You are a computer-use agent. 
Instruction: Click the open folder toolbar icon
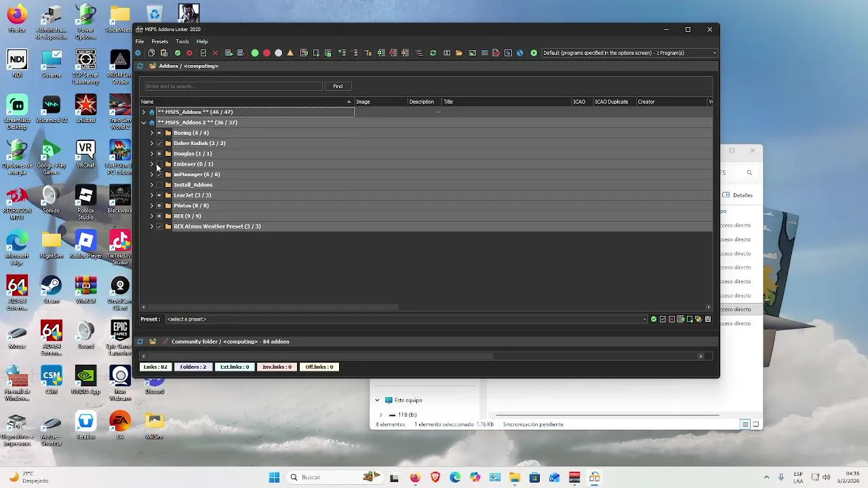point(458,53)
